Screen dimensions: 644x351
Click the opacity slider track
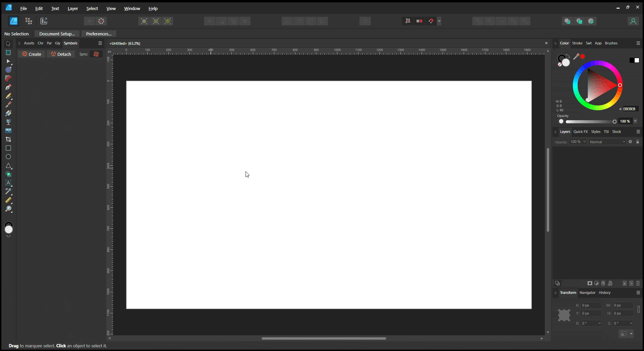(590, 122)
